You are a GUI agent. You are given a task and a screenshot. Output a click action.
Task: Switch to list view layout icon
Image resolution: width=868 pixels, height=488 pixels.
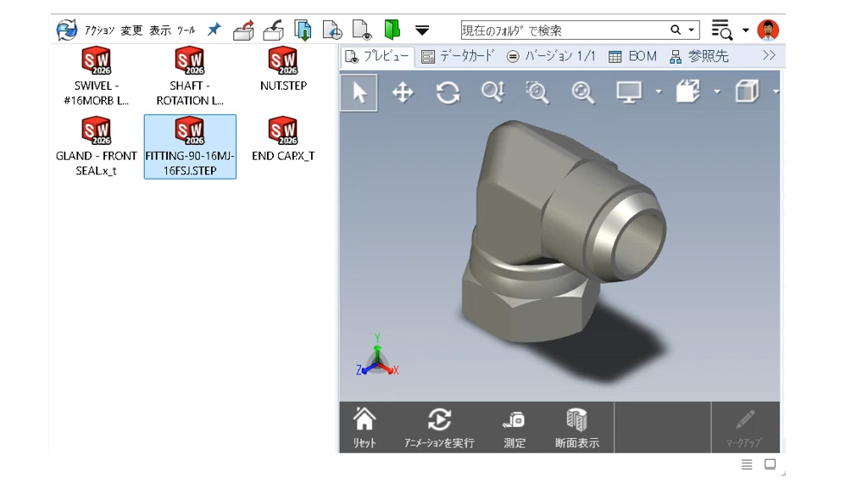pos(747,464)
